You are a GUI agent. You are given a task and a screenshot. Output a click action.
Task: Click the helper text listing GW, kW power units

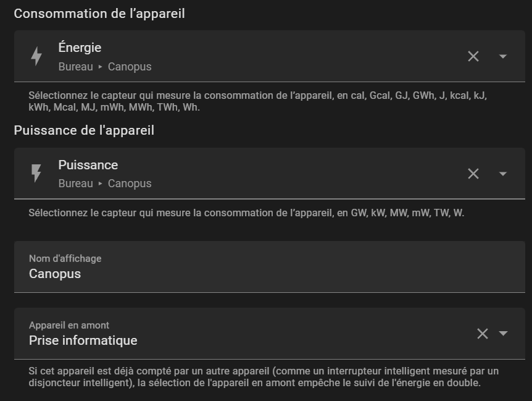click(246, 213)
